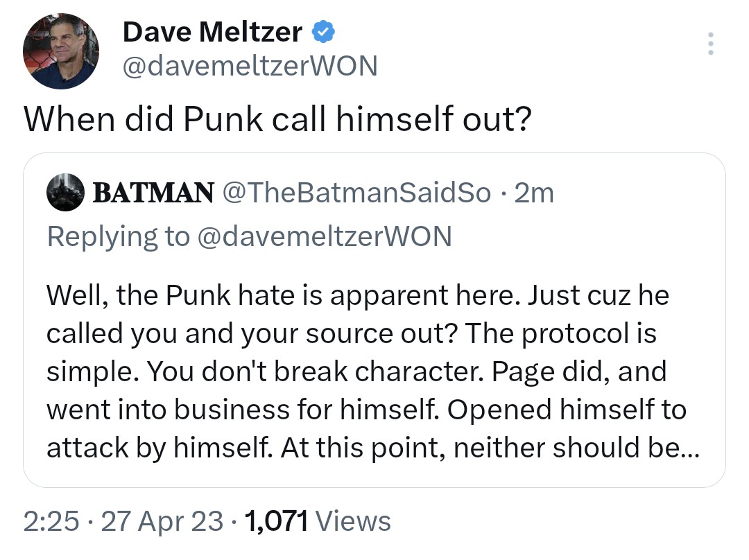Image resolution: width=749 pixels, height=560 pixels.
Task: Open the @davemeltzerWON handle below the name
Action: (250, 66)
